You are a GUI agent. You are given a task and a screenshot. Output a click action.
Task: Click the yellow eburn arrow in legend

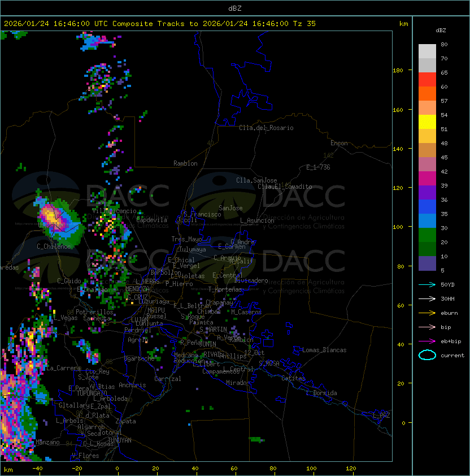point(427,313)
